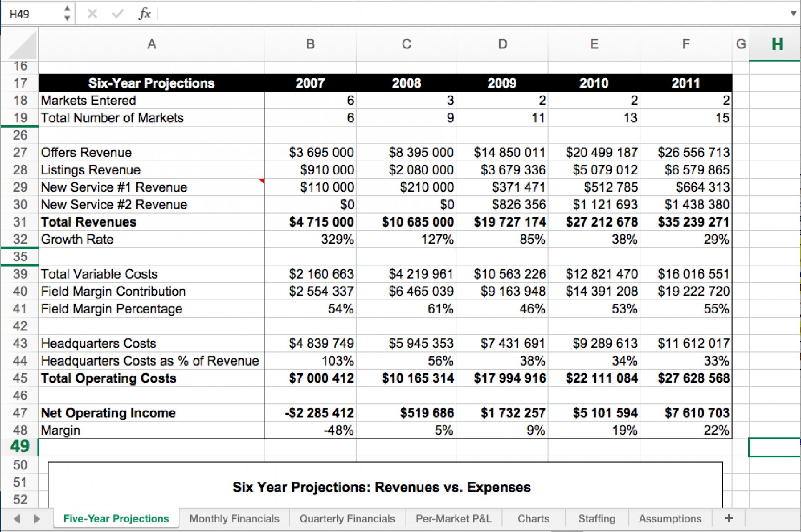801x532 pixels.
Task: Select Headquarters Costs as % of Revenue label
Action: click(x=151, y=361)
